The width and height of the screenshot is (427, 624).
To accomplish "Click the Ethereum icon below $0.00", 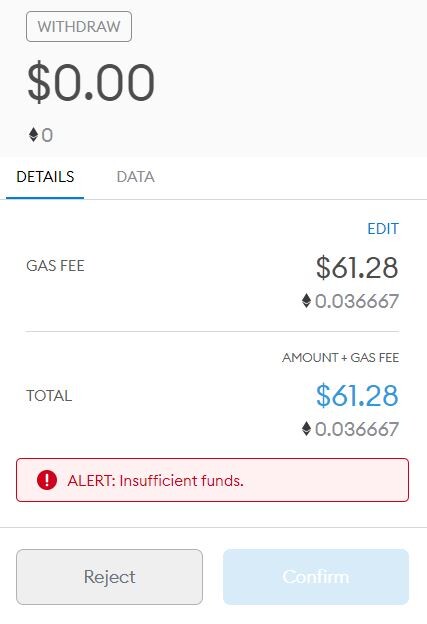I will point(33,135).
